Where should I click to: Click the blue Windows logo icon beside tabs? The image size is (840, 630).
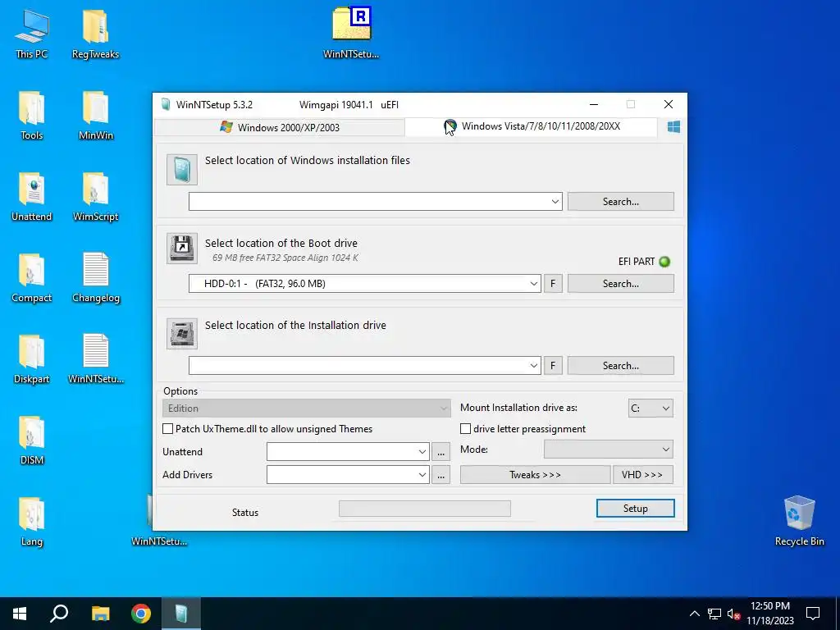[673, 127]
